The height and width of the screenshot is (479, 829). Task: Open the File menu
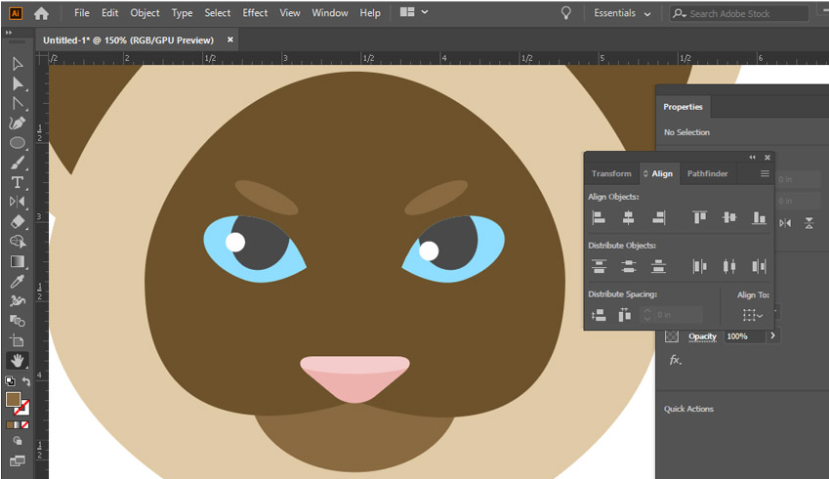click(81, 13)
